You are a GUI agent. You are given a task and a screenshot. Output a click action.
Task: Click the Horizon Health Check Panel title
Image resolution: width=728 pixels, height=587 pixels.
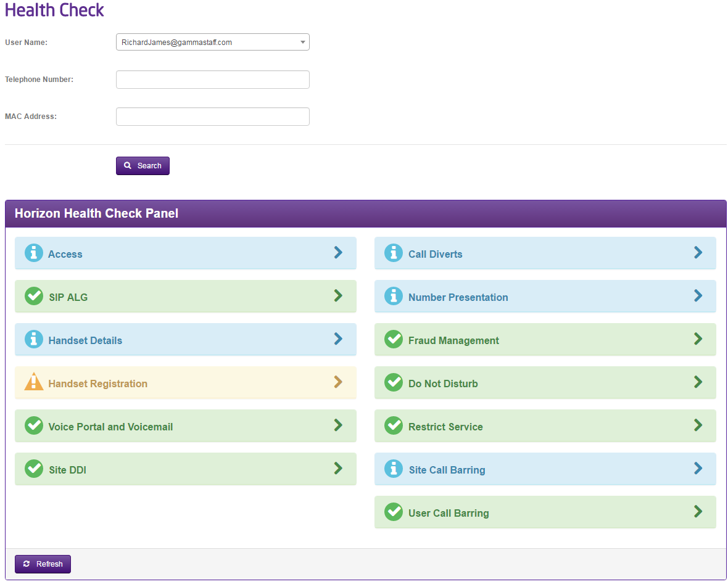(97, 213)
